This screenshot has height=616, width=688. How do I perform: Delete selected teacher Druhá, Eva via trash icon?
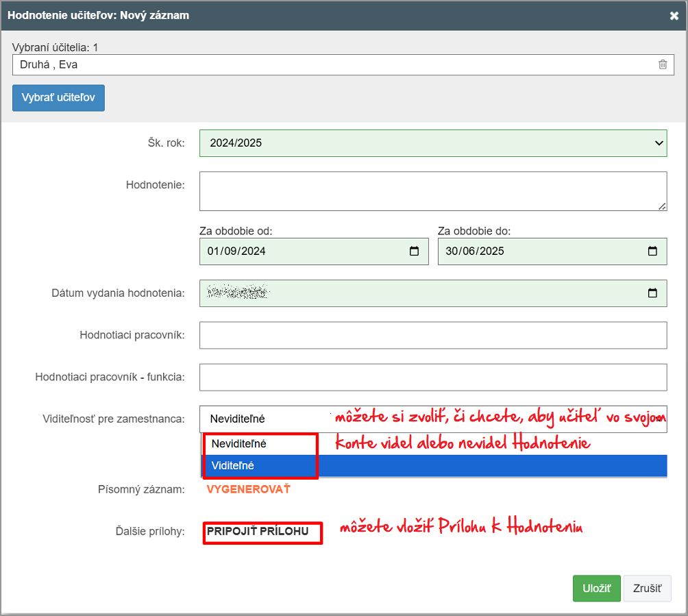tap(663, 64)
